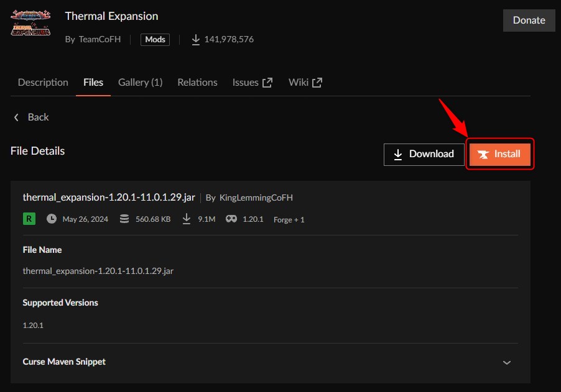Click the download count icon beside 9.1M
This screenshot has height=392, width=561.
[x=187, y=219]
